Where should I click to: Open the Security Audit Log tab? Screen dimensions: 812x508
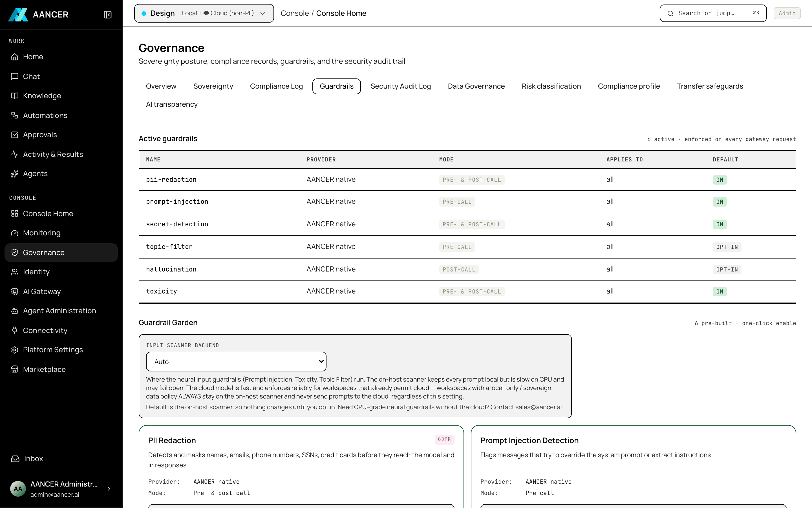[401, 86]
